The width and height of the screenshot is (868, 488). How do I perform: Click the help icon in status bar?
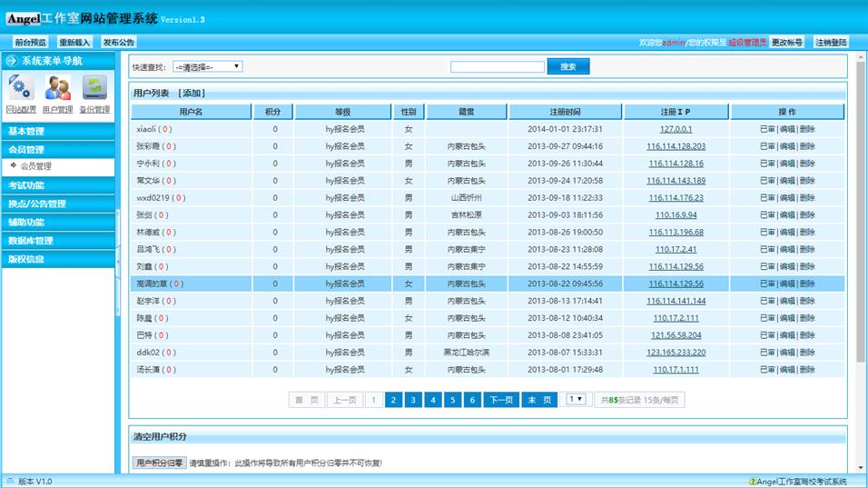[x=753, y=482]
